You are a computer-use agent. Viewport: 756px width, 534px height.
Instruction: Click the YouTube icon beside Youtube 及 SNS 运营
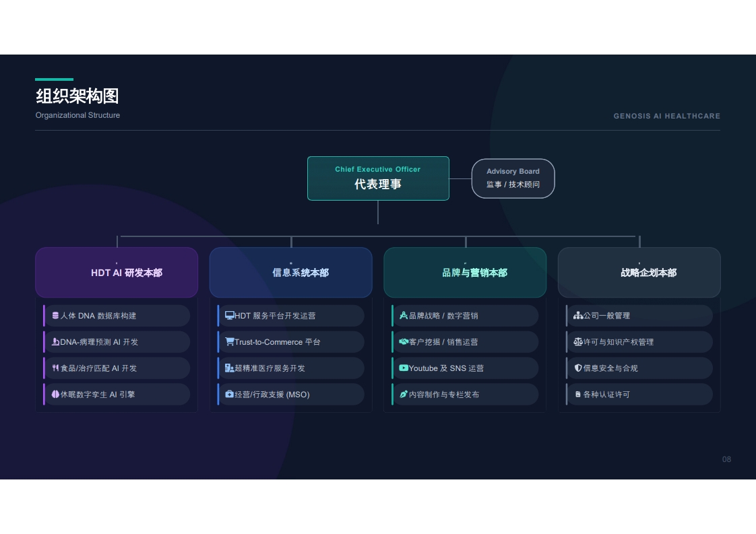coord(404,368)
